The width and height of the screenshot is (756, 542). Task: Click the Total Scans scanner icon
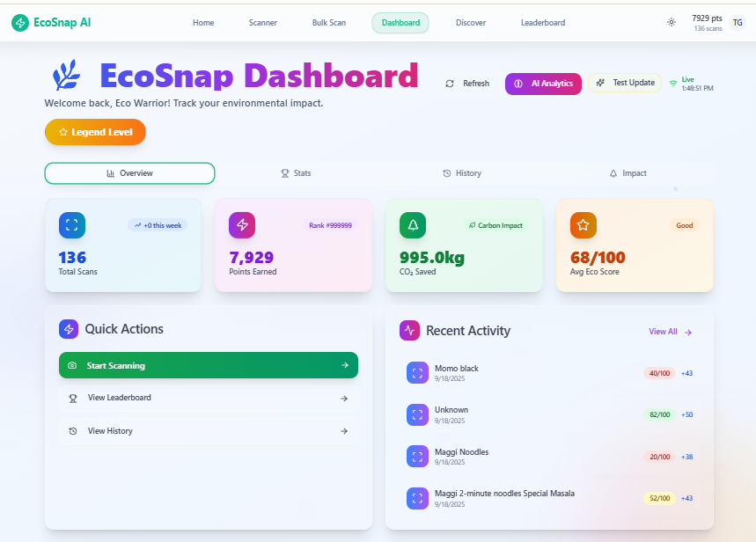click(72, 225)
